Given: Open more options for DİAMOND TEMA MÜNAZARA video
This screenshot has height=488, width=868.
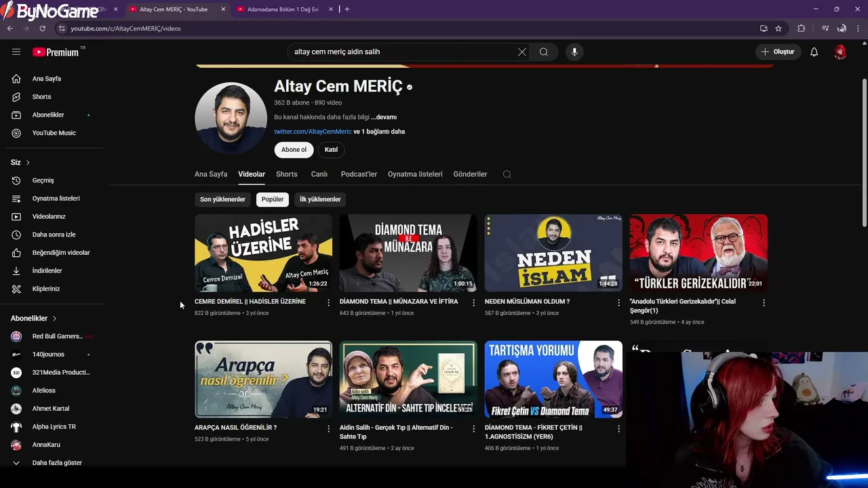Looking at the screenshot, I should (474, 302).
